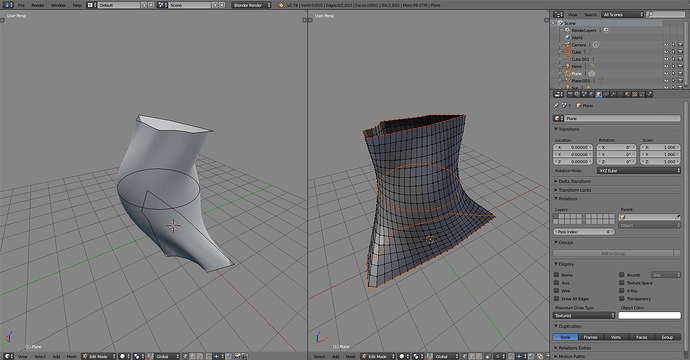
Task: Hide the Camera with its eye icon
Action: click(x=666, y=45)
